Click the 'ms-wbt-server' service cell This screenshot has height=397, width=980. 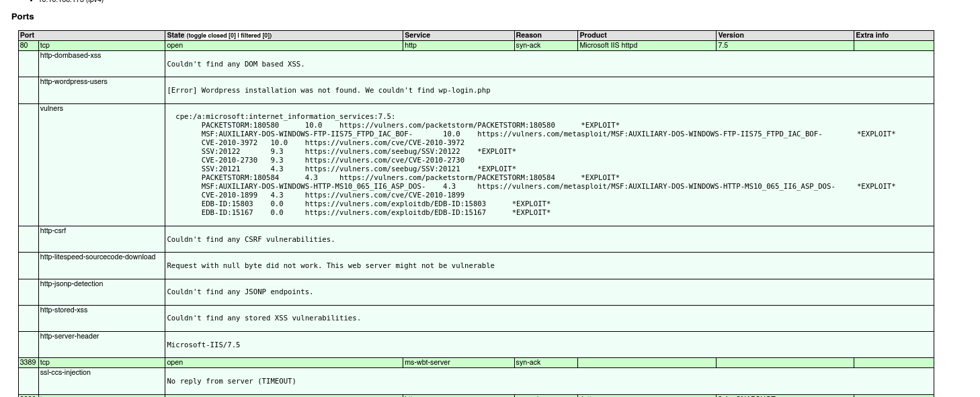pyautogui.click(x=458, y=363)
